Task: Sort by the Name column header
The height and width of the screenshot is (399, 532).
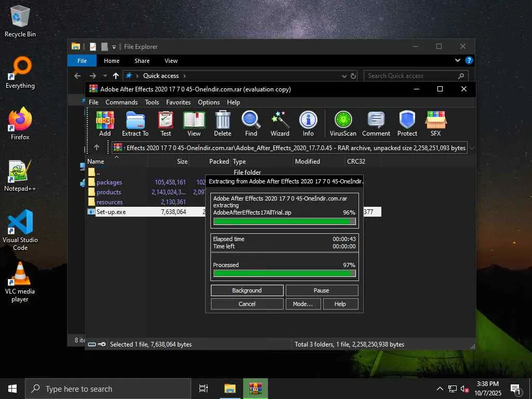Action: tap(117, 162)
